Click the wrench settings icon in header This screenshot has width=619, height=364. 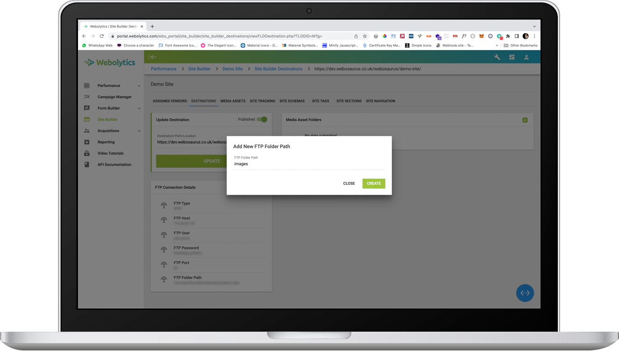[497, 57]
